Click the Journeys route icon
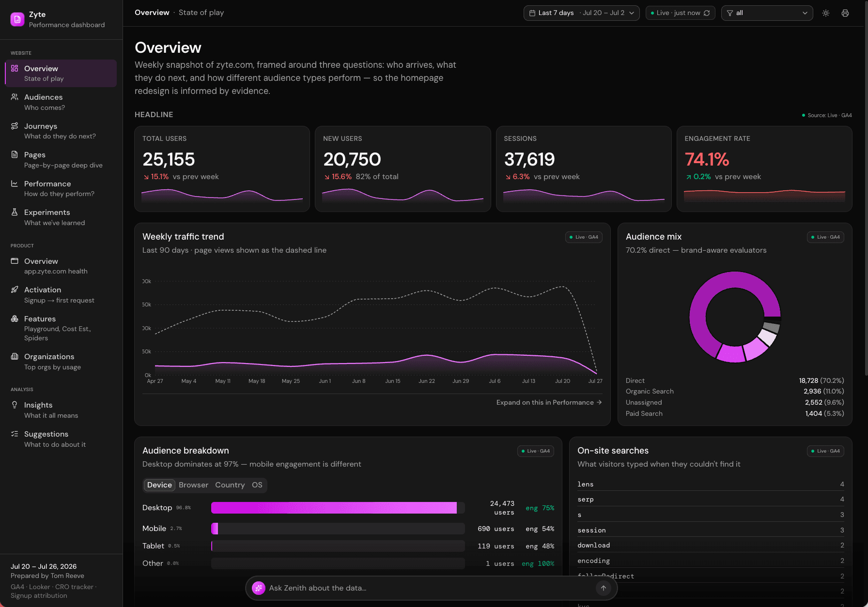This screenshot has height=607, width=868. point(15,126)
